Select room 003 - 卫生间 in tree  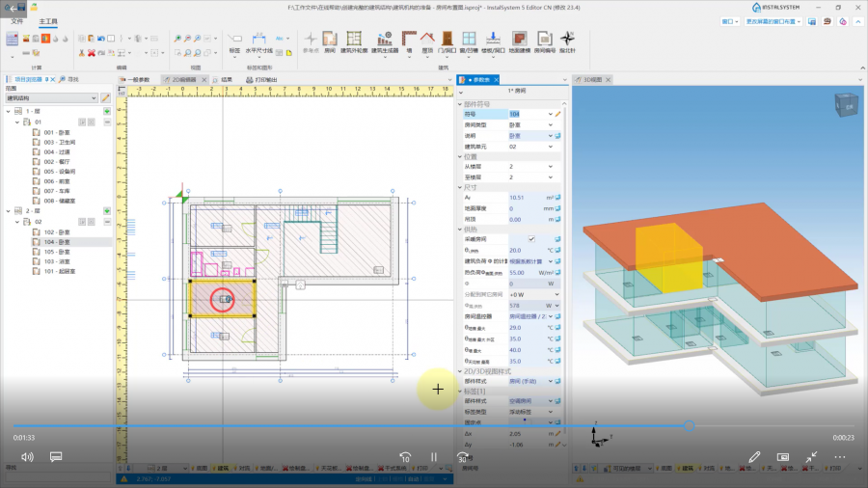click(59, 142)
